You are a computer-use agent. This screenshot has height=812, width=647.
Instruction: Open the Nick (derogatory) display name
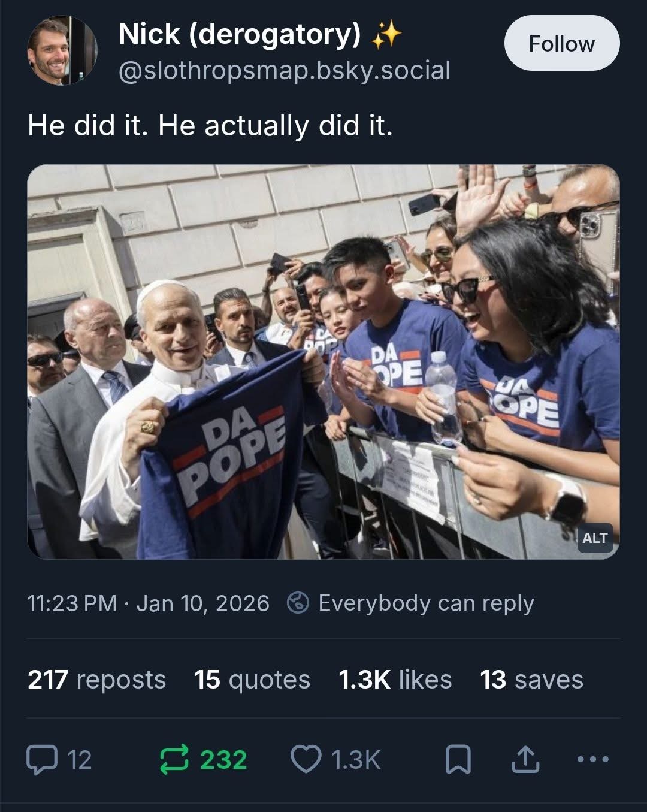(240, 34)
